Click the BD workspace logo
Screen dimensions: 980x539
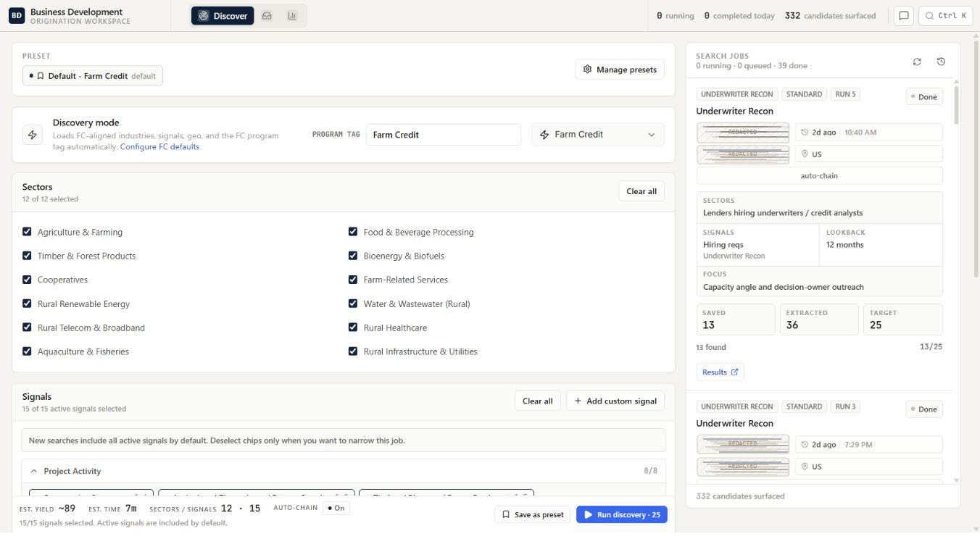[17, 16]
